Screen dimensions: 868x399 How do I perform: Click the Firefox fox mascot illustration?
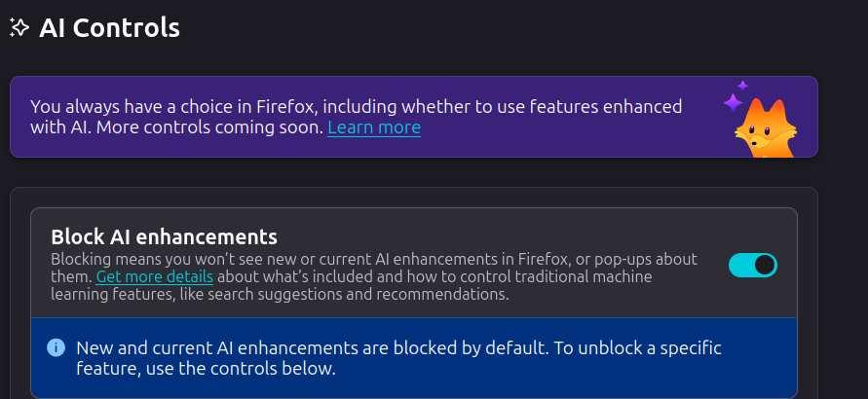click(766, 127)
